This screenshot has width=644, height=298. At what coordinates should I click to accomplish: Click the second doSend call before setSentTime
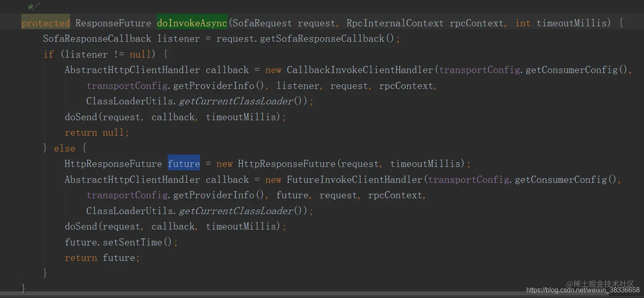coord(175,226)
